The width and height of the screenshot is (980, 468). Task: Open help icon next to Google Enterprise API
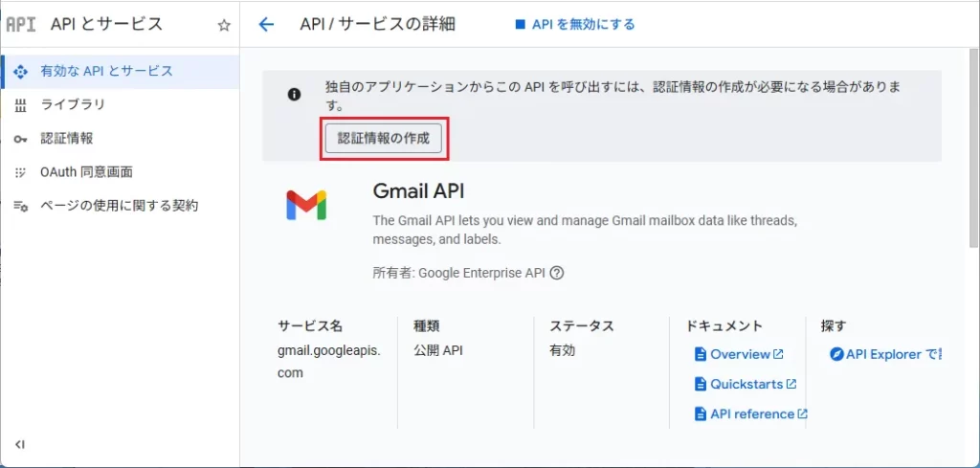[x=557, y=273]
